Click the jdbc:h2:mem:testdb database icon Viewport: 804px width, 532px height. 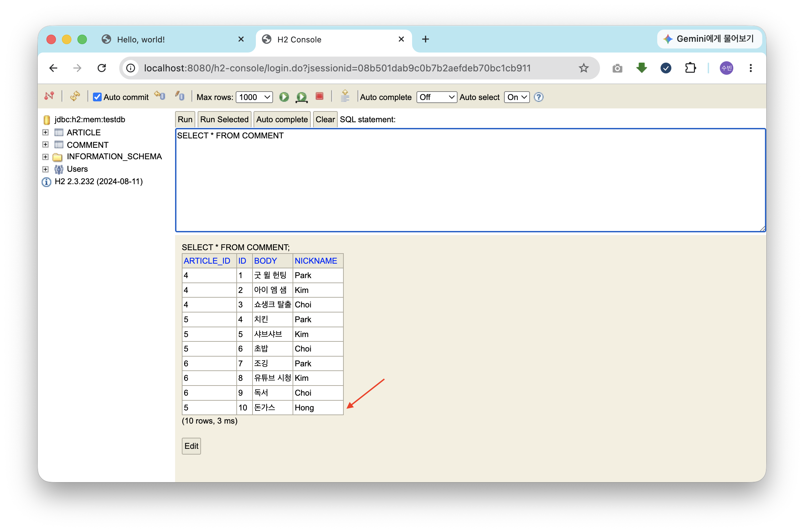(x=47, y=120)
